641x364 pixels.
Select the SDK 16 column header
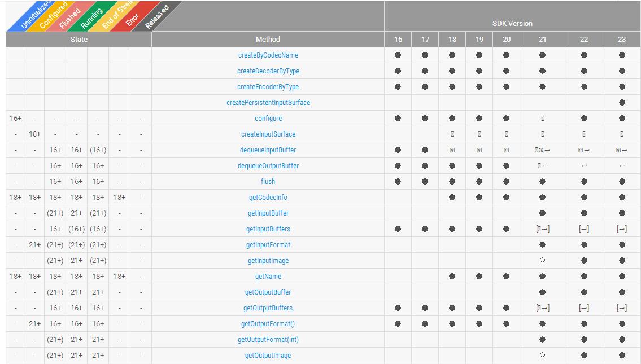coord(398,39)
